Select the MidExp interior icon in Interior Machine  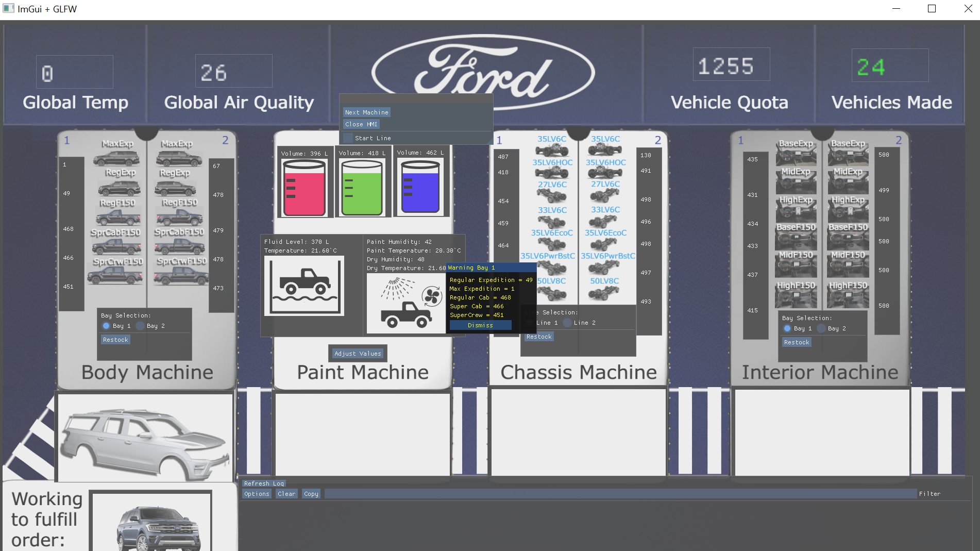click(x=796, y=183)
